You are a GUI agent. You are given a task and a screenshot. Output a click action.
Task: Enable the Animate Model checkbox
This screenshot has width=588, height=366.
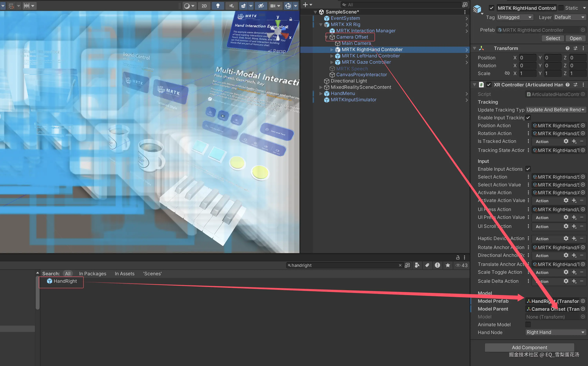[x=528, y=324]
